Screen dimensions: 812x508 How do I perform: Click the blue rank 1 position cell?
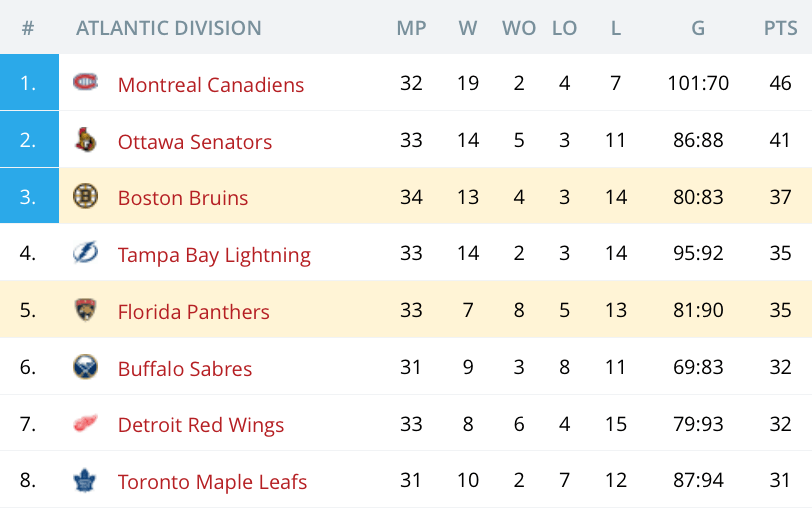tap(30, 82)
